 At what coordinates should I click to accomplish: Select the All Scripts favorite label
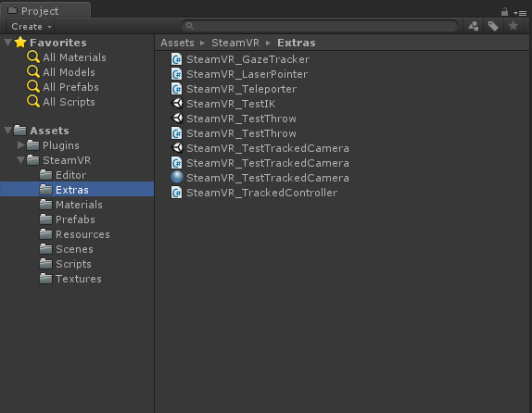click(x=69, y=102)
